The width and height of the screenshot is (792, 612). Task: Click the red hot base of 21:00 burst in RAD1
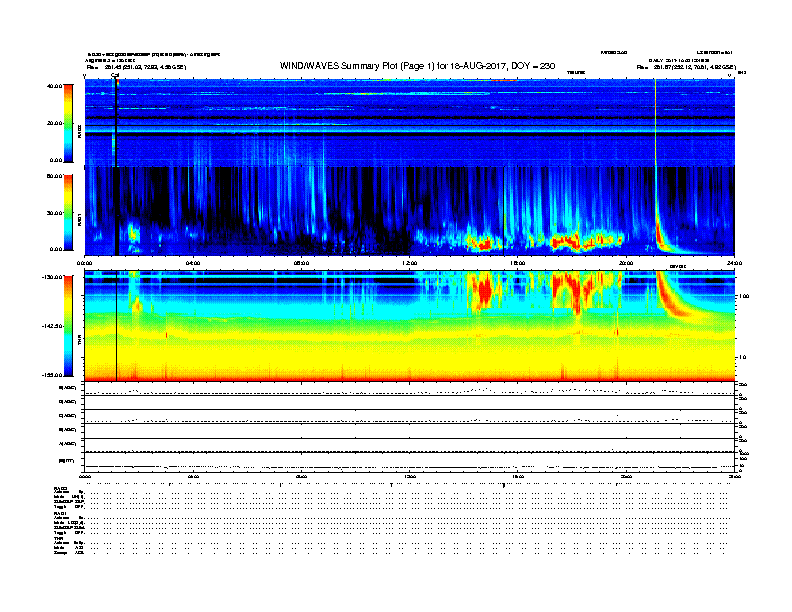660,236
